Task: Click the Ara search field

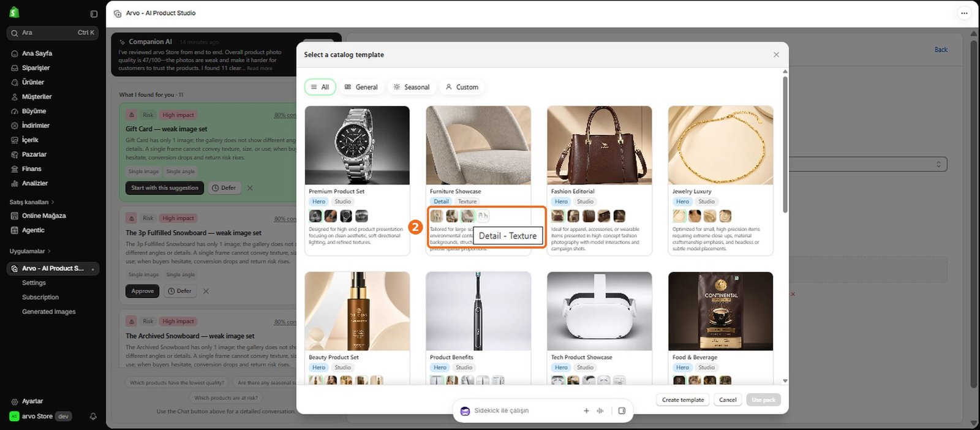Action: pyautogui.click(x=53, y=32)
